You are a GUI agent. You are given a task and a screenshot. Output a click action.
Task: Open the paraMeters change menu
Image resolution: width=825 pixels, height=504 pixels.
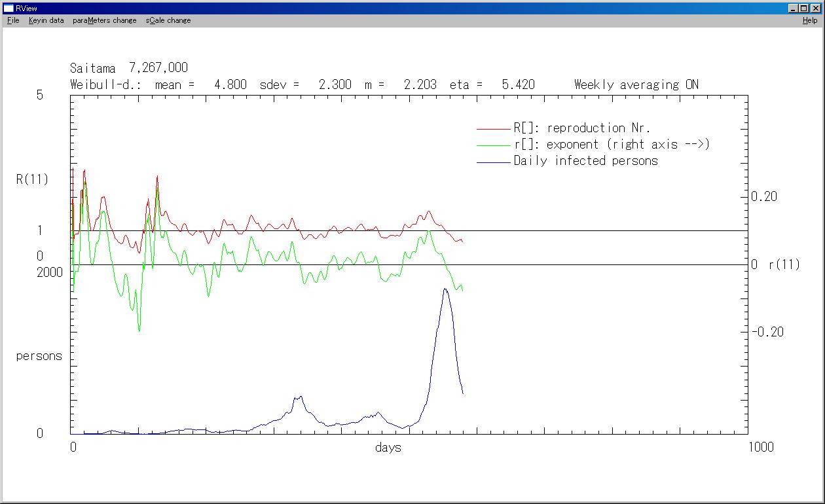pos(104,20)
